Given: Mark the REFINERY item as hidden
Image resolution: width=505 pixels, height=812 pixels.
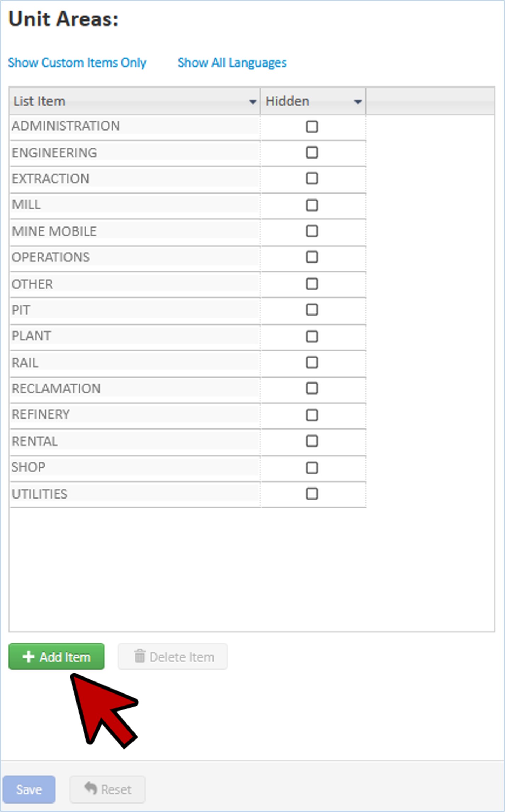Looking at the screenshot, I should pos(312,415).
